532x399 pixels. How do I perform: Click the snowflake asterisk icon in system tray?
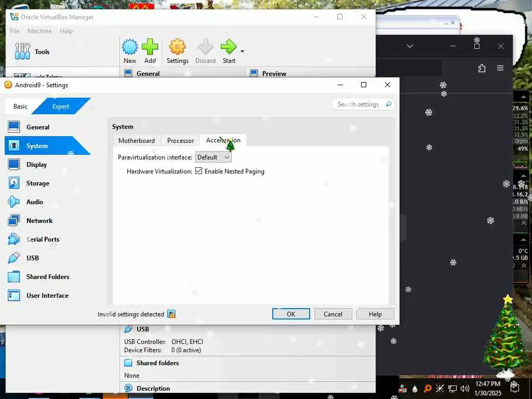tap(440, 389)
